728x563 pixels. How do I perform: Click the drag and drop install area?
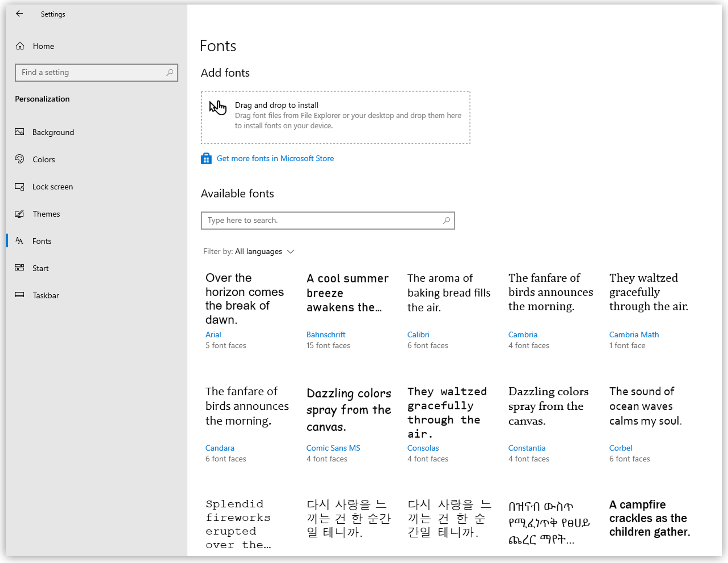[x=336, y=116]
